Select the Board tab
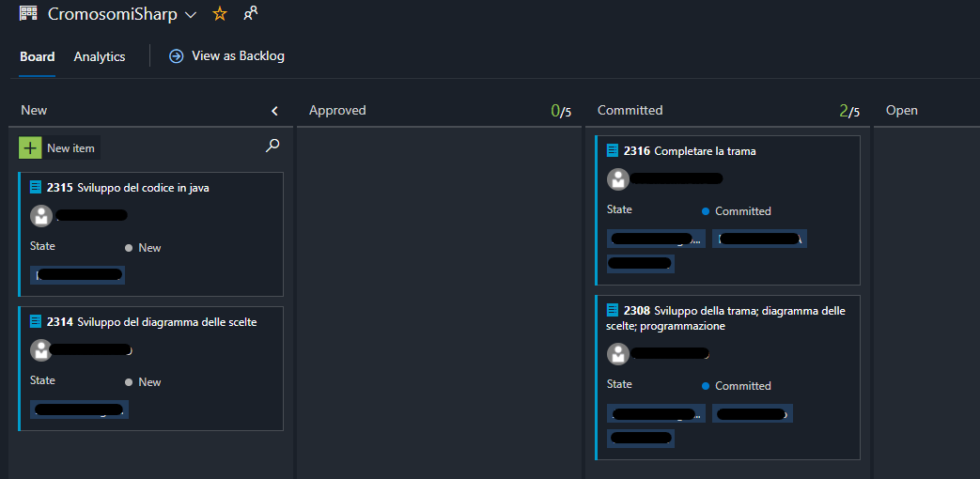 [x=38, y=56]
